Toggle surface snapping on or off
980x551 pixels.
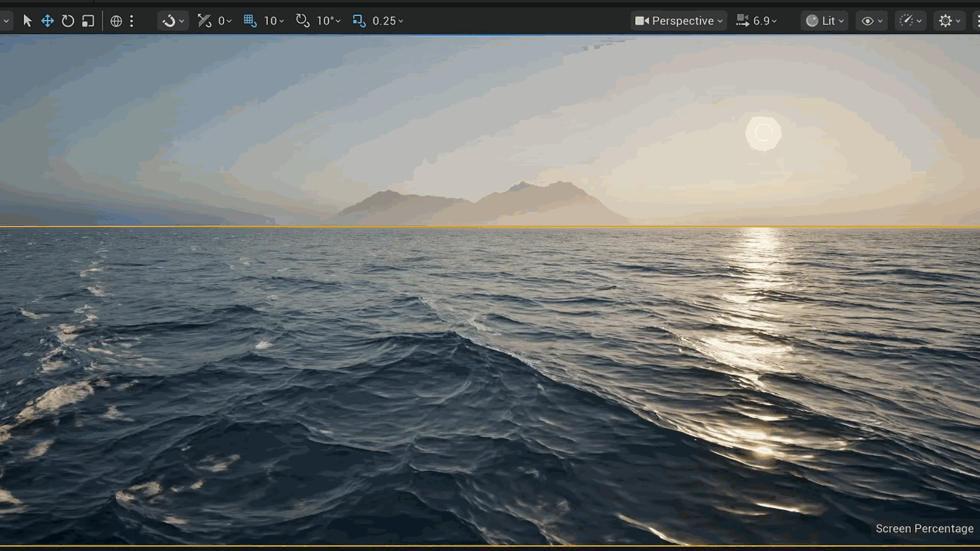pos(205,21)
